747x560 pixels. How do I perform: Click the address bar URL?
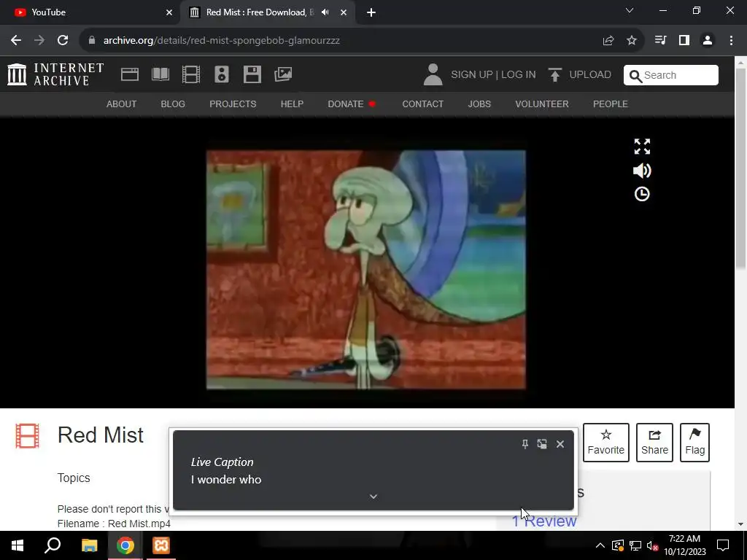pos(222,41)
